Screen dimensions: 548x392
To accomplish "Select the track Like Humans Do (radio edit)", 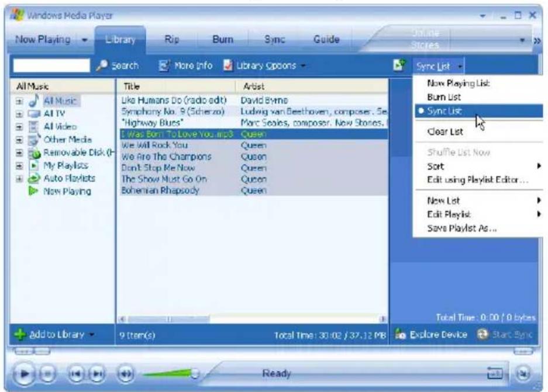I will pos(254,100).
